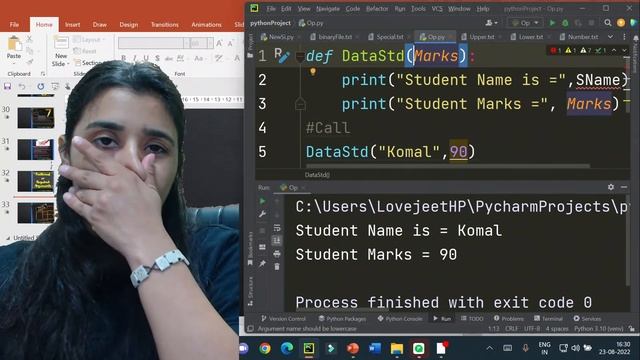Open Version Control tool window

point(283,318)
